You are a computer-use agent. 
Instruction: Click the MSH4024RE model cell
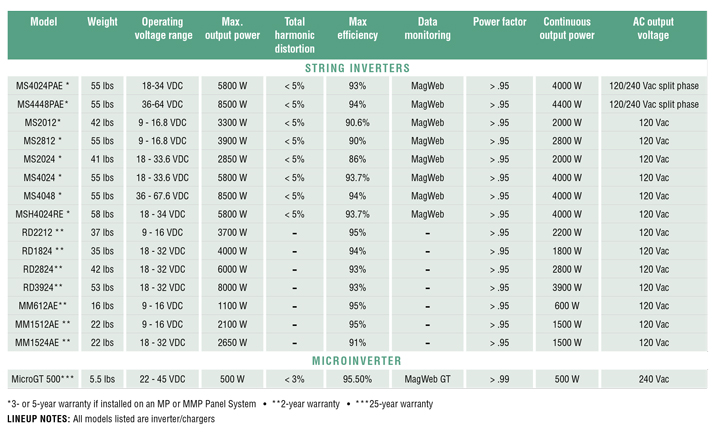(43, 214)
